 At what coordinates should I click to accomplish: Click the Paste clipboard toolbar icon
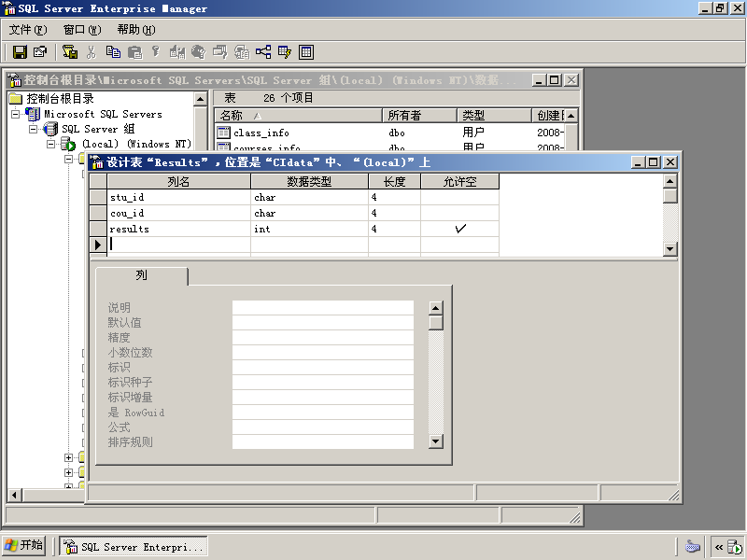click(134, 52)
